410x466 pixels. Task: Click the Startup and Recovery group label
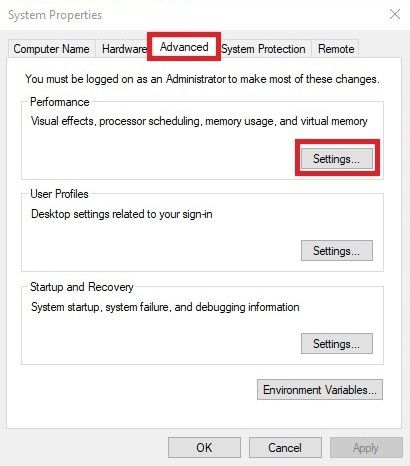[82, 287]
